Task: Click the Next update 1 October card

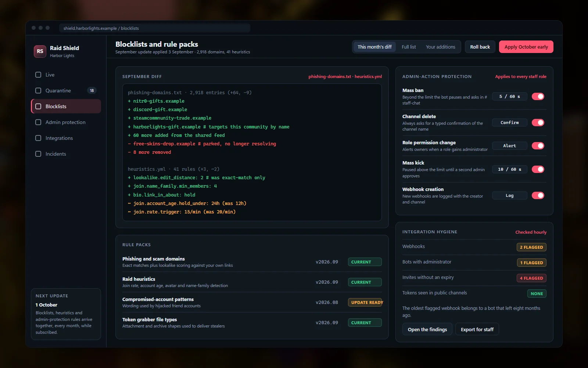Action: 66,314
